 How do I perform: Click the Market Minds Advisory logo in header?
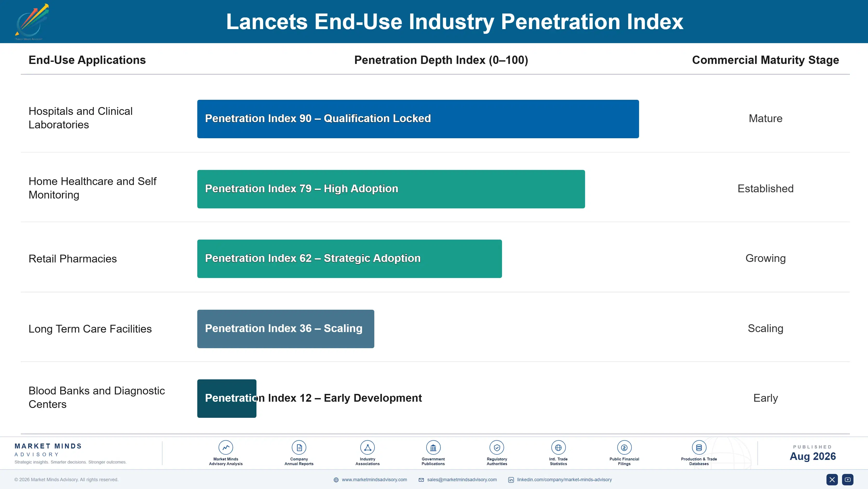click(32, 22)
